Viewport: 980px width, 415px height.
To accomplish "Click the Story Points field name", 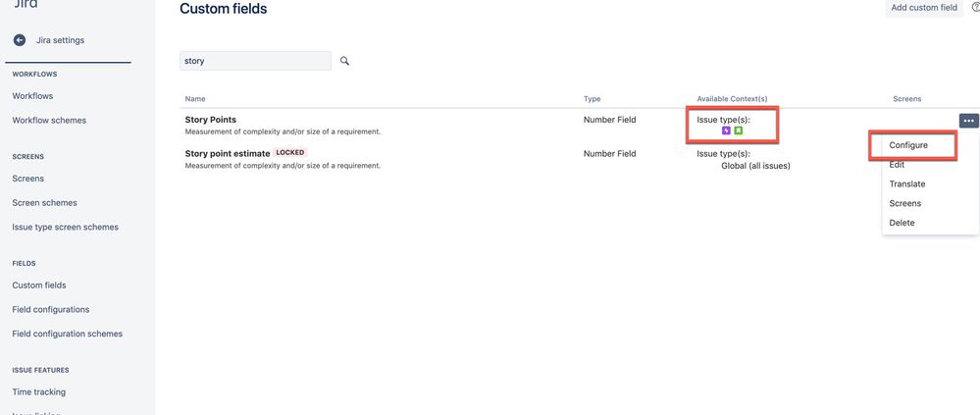I will [x=211, y=119].
